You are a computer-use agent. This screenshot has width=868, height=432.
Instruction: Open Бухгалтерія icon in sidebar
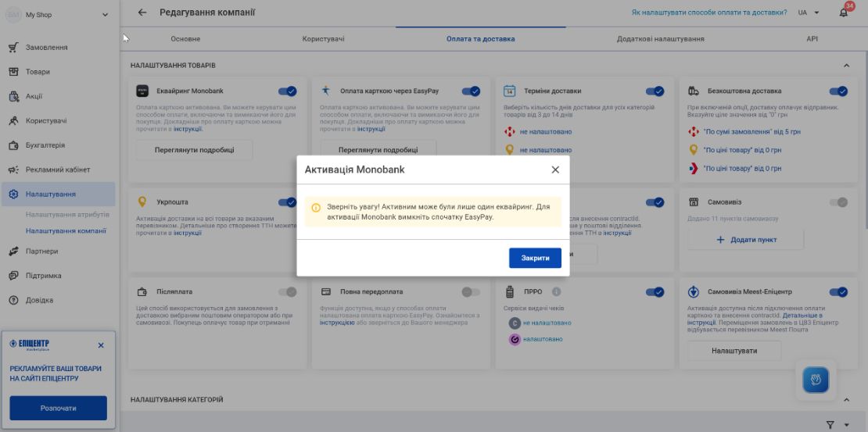pos(14,145)
